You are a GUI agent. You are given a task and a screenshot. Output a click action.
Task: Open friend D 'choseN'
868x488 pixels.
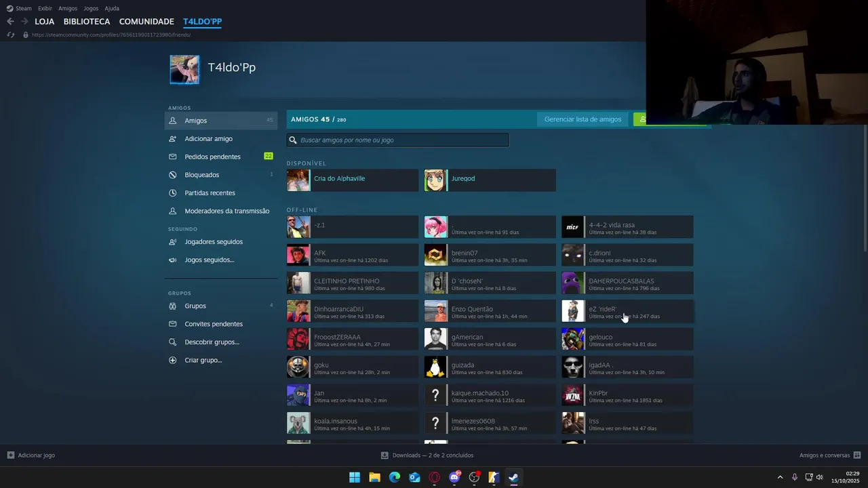pyautogui.click(x=490, y=283)
